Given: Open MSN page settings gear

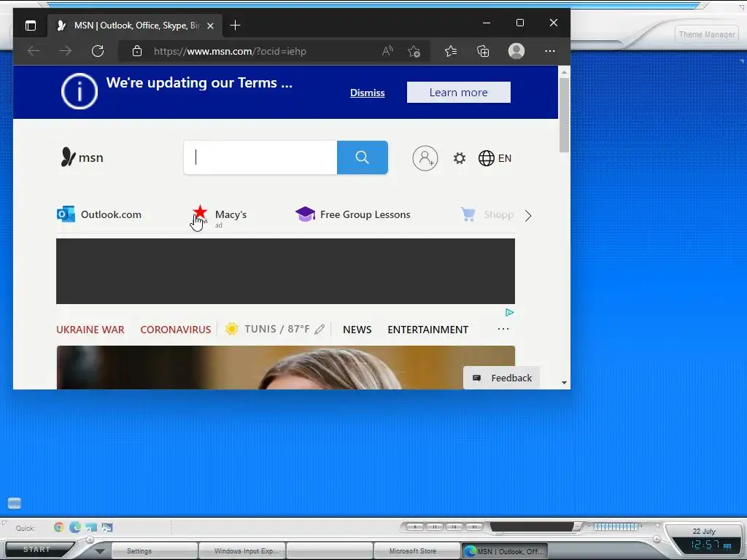Looking at the screenshot, I should click(x=460, y=158).
